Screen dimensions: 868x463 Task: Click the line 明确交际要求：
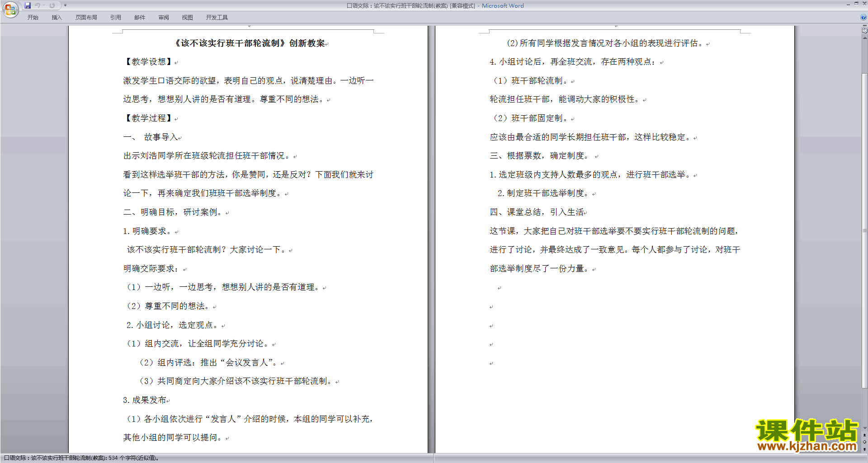[151, 269]
